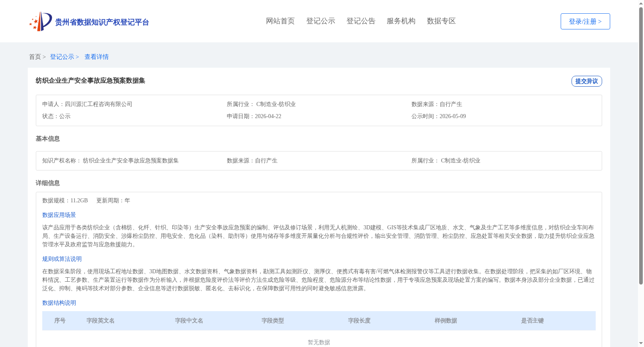Image resolution: width=644 pixels, height=347 pixels.
Task: Click the 字段类型 column header
Action: [x=273, y=321]
